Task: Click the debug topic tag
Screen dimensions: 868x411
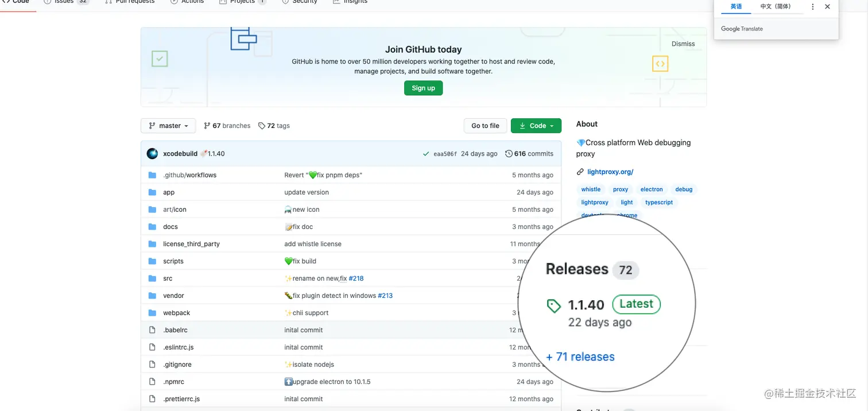Action: (684, 189)
